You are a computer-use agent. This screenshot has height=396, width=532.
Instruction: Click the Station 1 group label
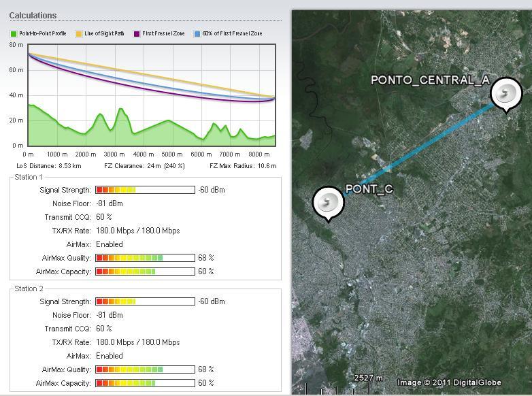click(29, 177)
